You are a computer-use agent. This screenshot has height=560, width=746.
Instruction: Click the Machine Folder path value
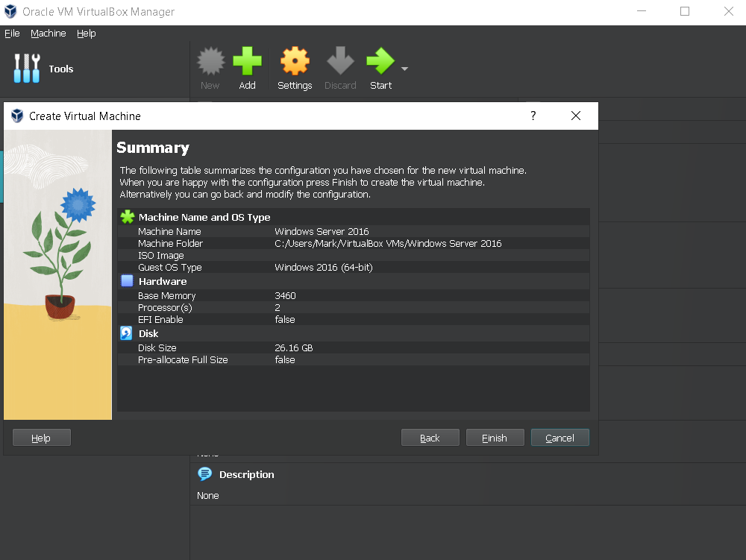(x=388, y=243)
